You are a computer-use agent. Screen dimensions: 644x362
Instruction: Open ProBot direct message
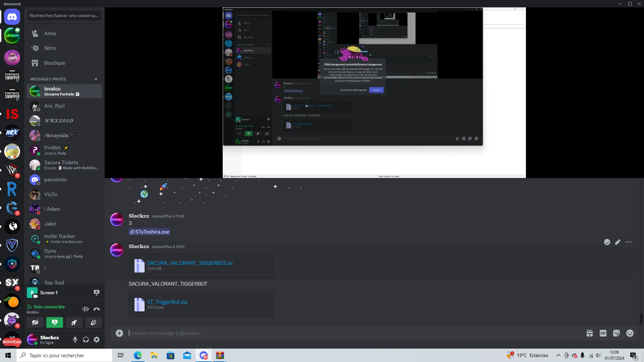[x=64, y=150]
